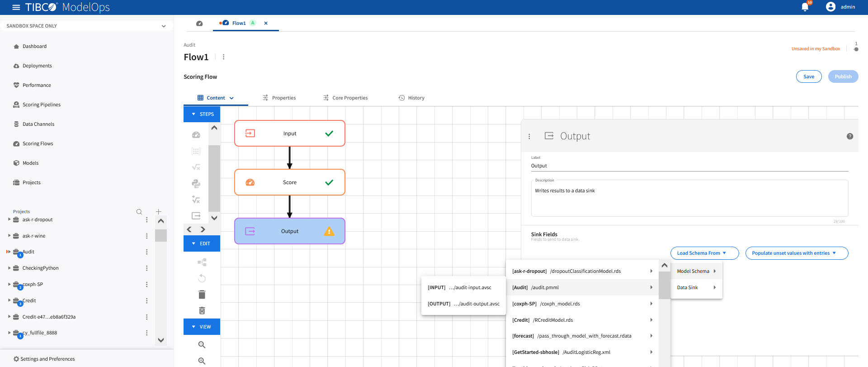Screen dimensions: 868x367
Task: Open options for ask-r-dropout project
Action: [147, 220]
